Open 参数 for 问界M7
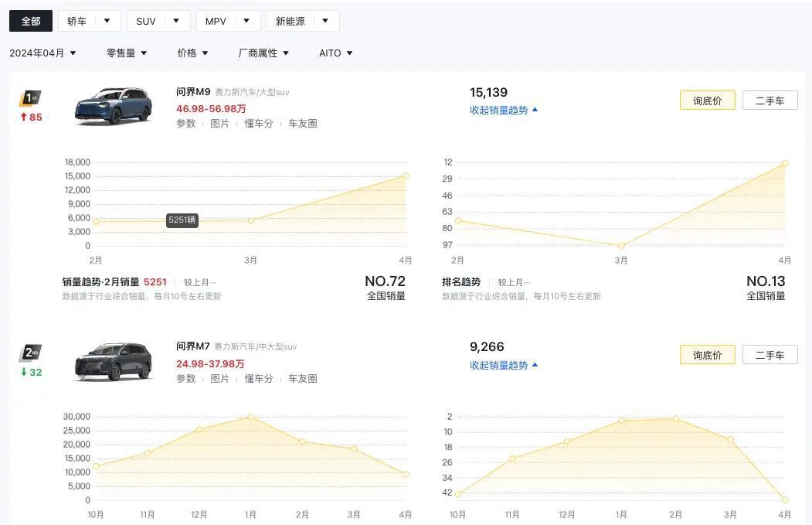 click(x=186, y=378)
